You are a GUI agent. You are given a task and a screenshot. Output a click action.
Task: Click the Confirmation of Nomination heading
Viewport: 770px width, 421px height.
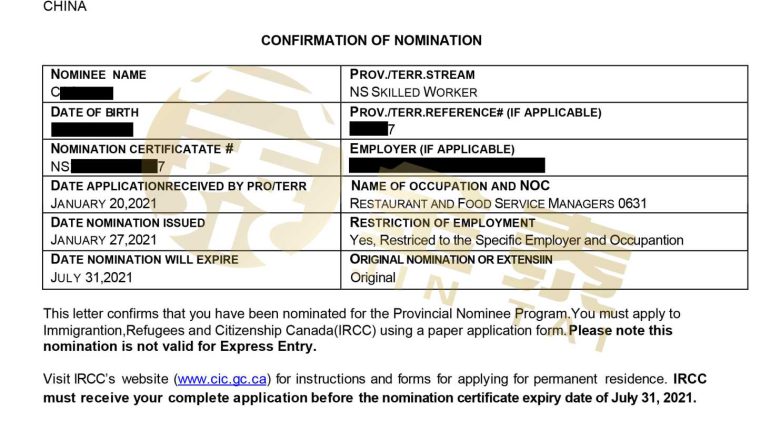[371, 41]
